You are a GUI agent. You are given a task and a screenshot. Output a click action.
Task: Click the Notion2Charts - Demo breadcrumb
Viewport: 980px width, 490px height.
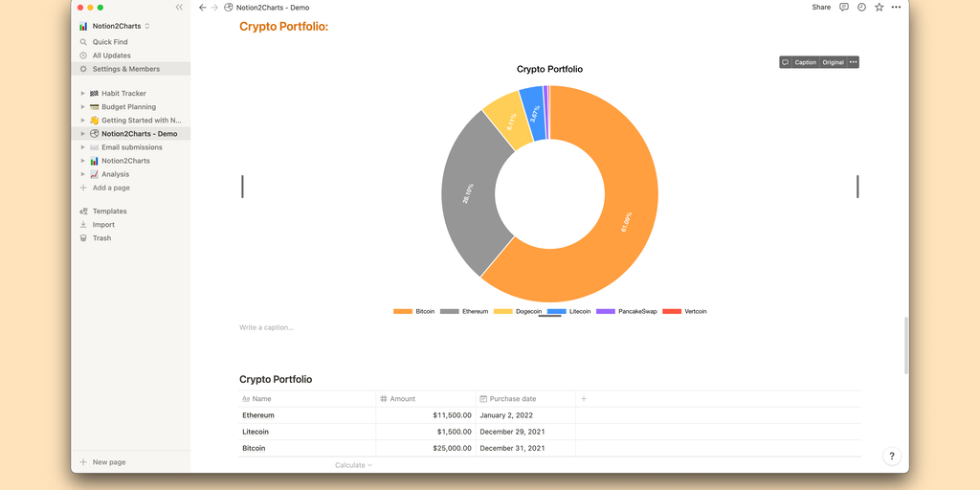pyautogui.click(x=273, y=8)
